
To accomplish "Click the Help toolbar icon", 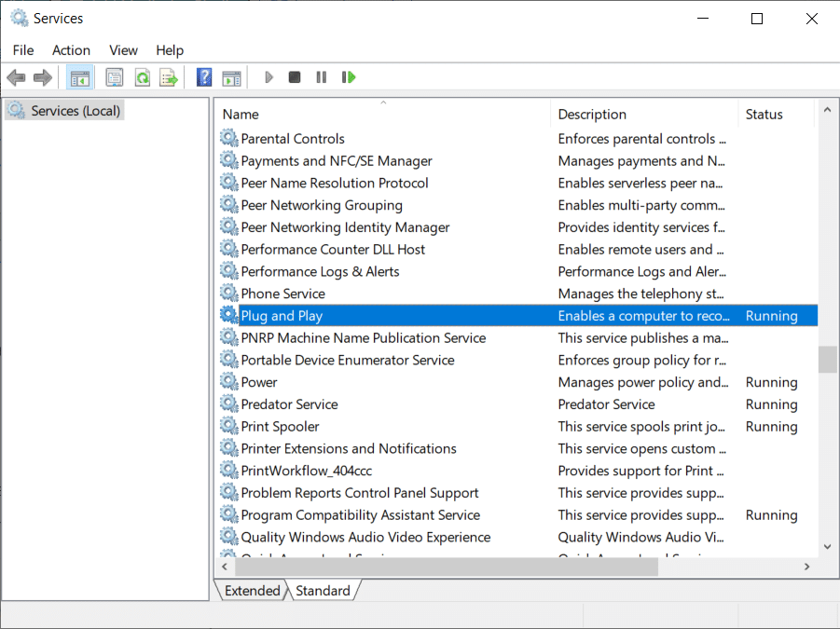I will point(203,76).
